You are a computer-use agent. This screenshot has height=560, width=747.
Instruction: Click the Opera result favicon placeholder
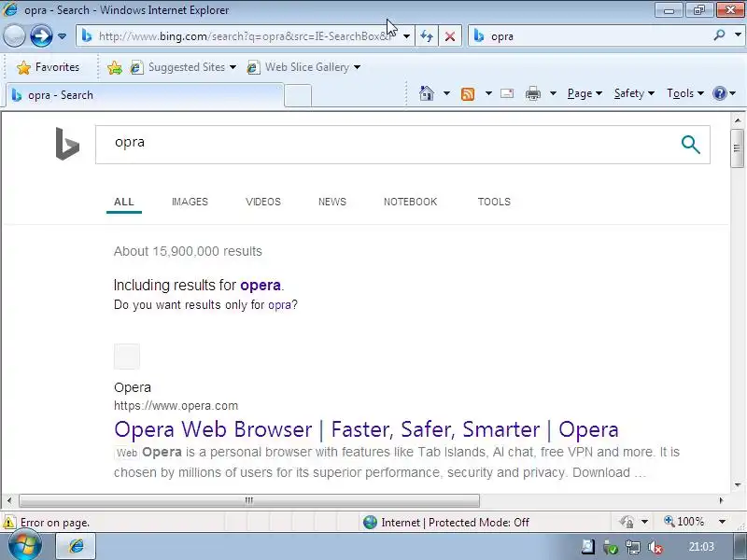click(x=127, y=357)
